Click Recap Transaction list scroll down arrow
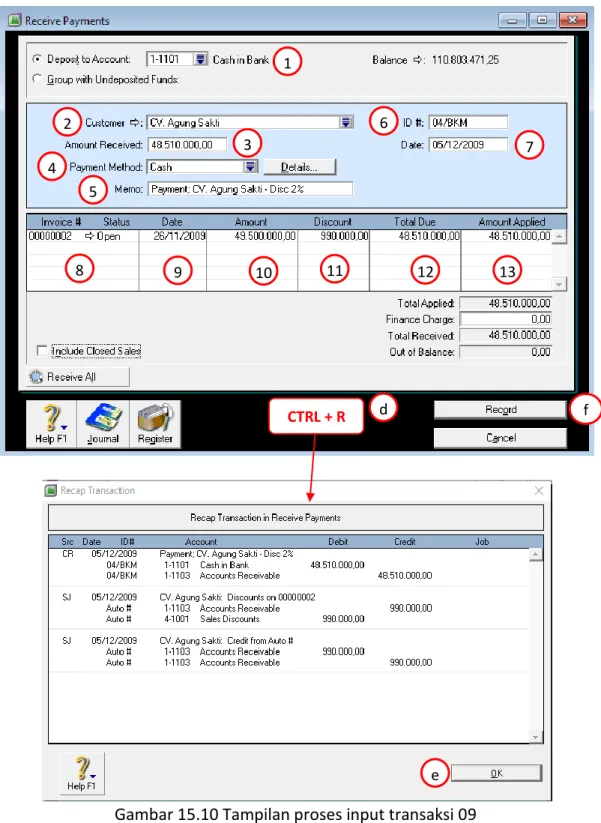Image resolution: width=601 pixels, height=823 pixels. tap(535, 737)
